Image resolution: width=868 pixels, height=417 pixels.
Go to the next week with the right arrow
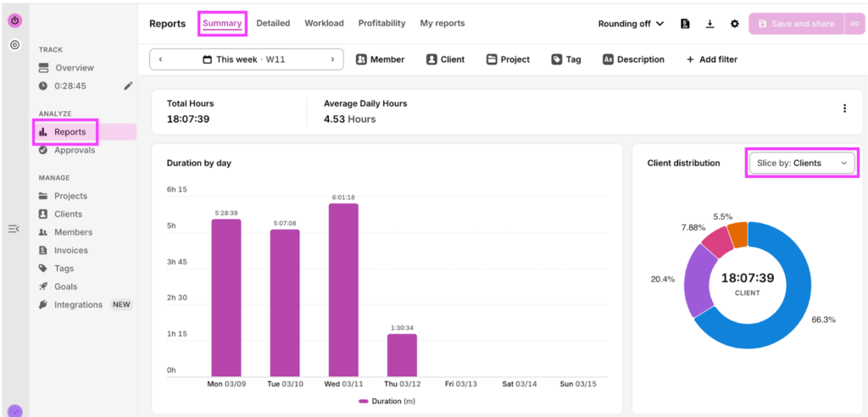click(x=332, y=59)
